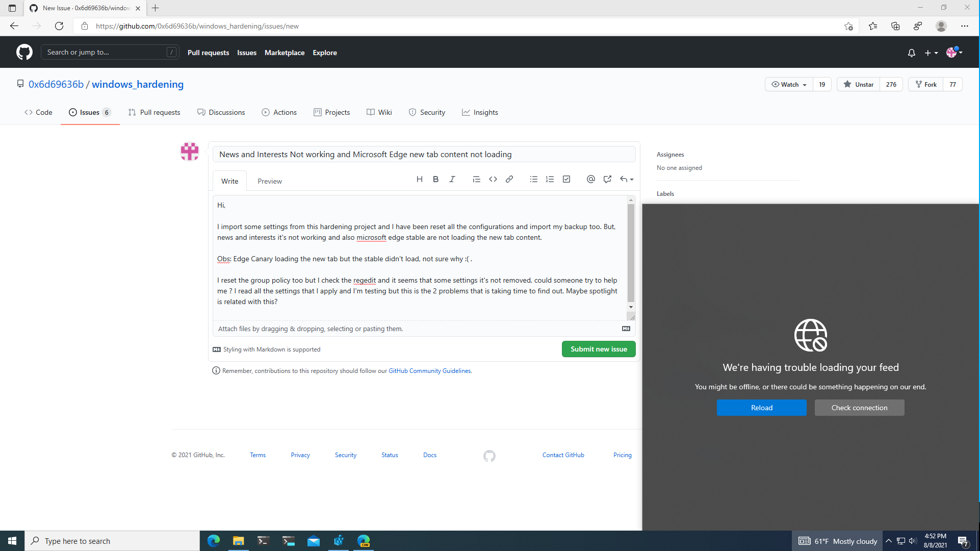Apply italic text formatting
The width and height of the screenshot is (980, 551).
point(452,179)
